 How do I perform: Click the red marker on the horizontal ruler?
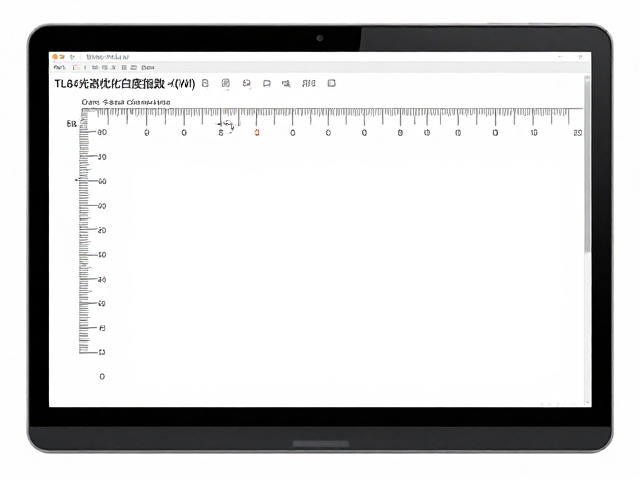tap(257, 133)
